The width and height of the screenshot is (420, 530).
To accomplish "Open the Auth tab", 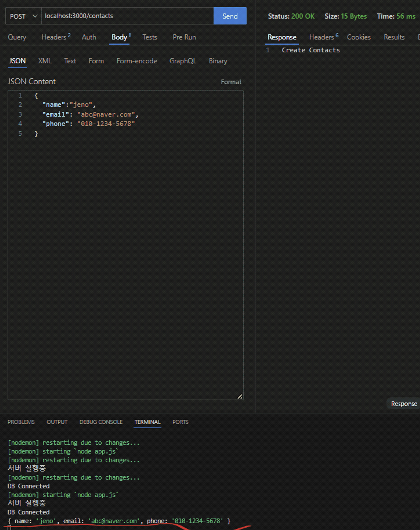I will click(89, 37).
